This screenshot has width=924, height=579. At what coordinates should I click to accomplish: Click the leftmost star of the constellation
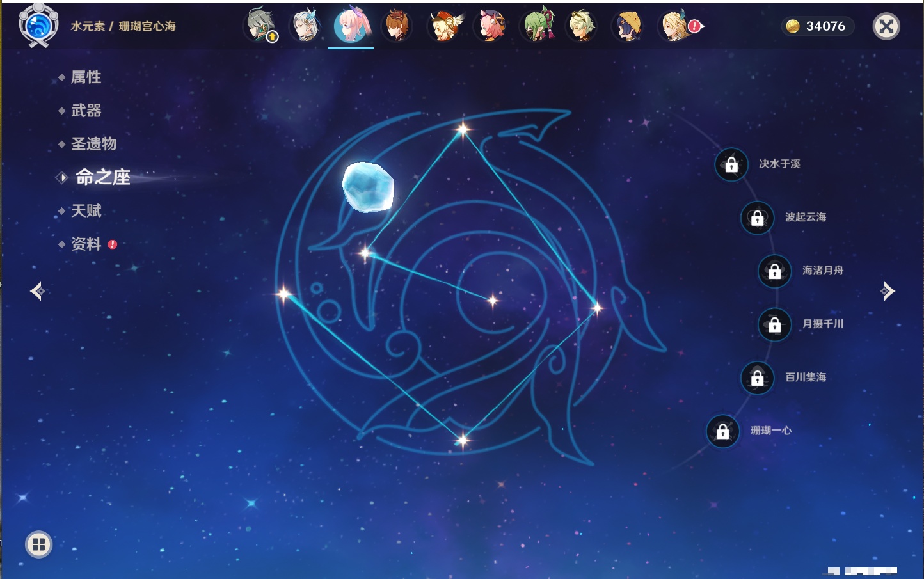click(x=283, y=294)
